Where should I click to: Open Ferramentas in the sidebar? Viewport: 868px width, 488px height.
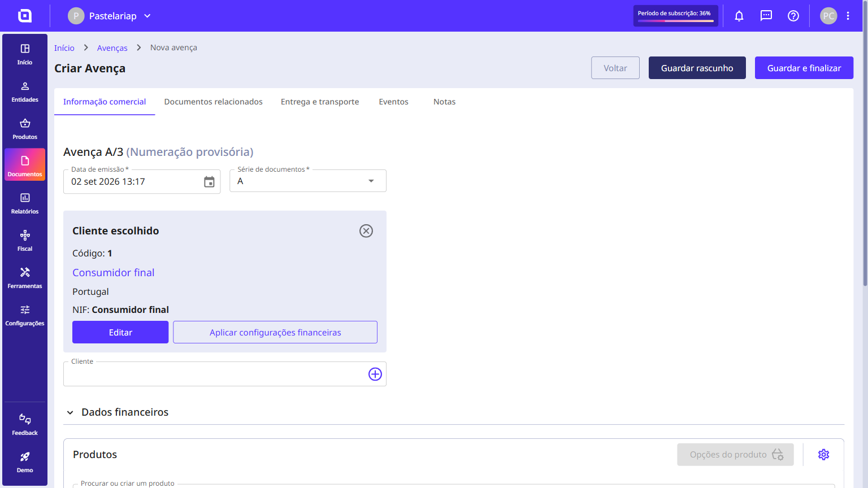[x=25, y=278]
